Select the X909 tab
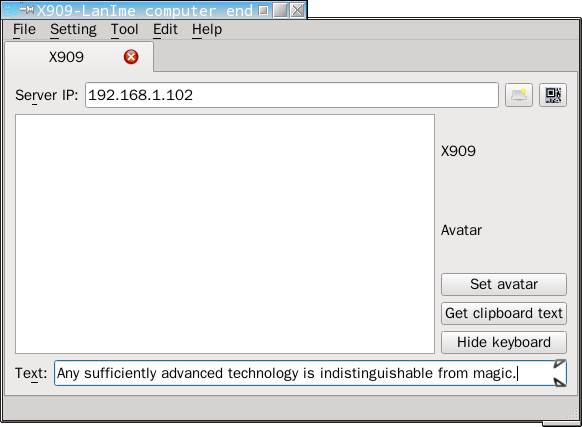The width and height of the screenshot is (582, 427). point(66,57)
